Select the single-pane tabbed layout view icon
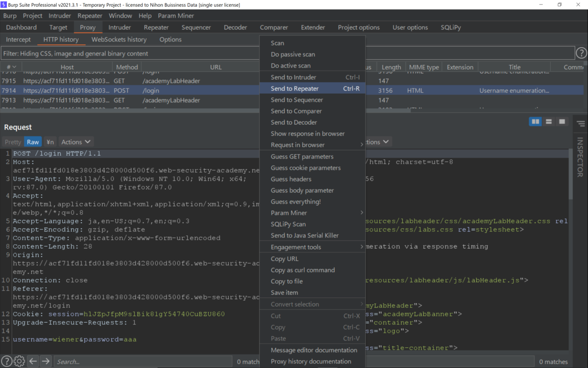The width and height of the screenshot is (588, 368). 562,121
